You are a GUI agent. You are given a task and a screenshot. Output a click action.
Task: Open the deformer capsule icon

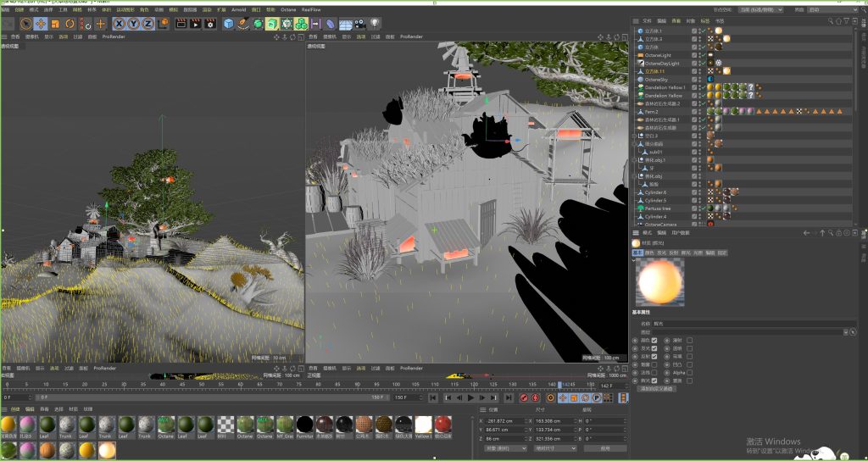pos(331,24)
